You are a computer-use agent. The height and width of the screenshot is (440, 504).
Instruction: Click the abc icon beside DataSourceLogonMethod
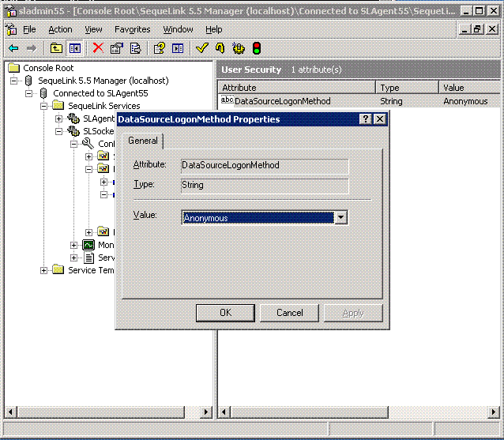pos(228,100)
